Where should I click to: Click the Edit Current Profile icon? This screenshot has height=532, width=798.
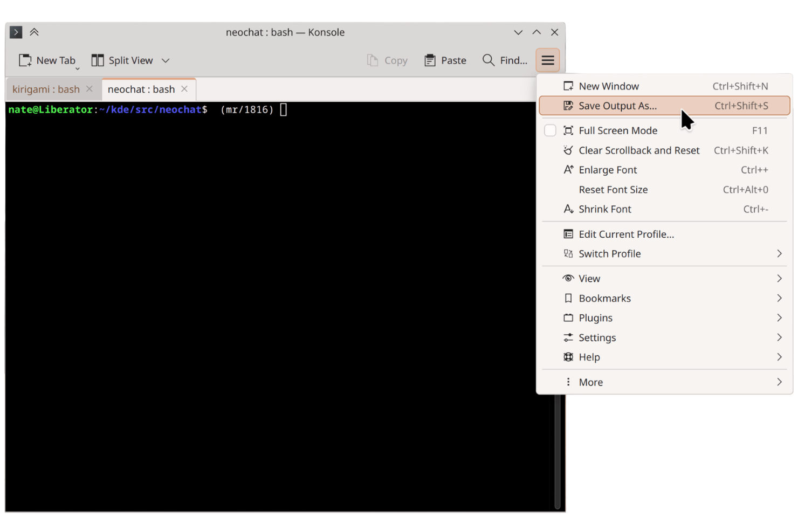[568, 234]
